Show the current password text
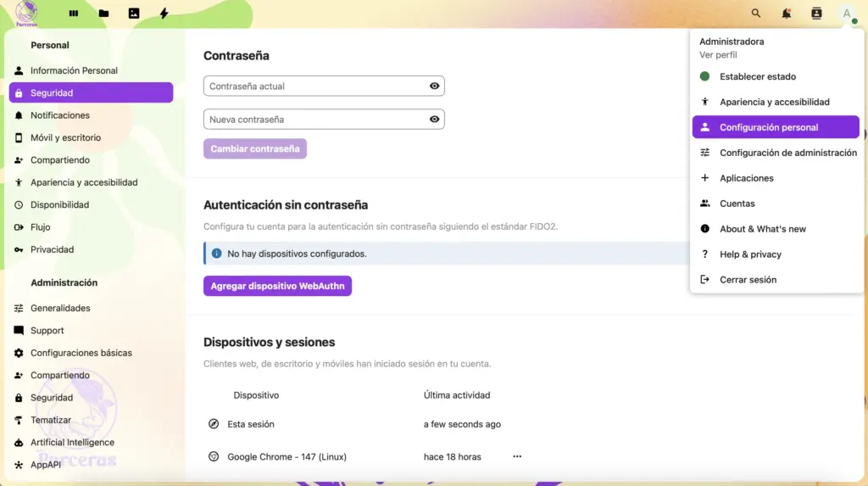This screenshot has width=868, height=486. (435, 86)
